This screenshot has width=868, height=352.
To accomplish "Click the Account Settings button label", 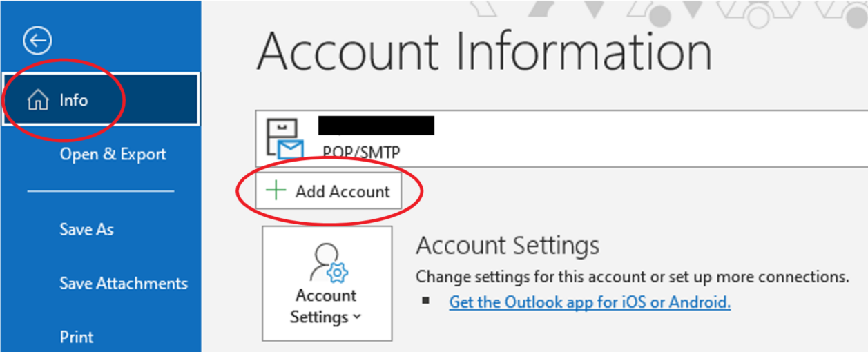I will [326, 306].
